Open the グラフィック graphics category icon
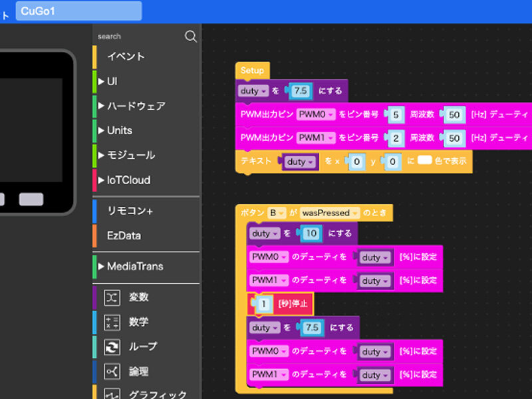 (x=112, y=394)
